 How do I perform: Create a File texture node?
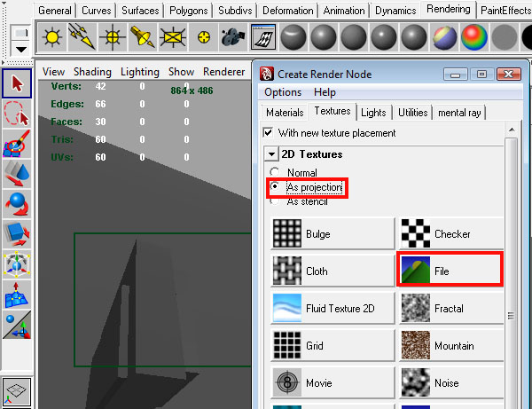point(450,271)
